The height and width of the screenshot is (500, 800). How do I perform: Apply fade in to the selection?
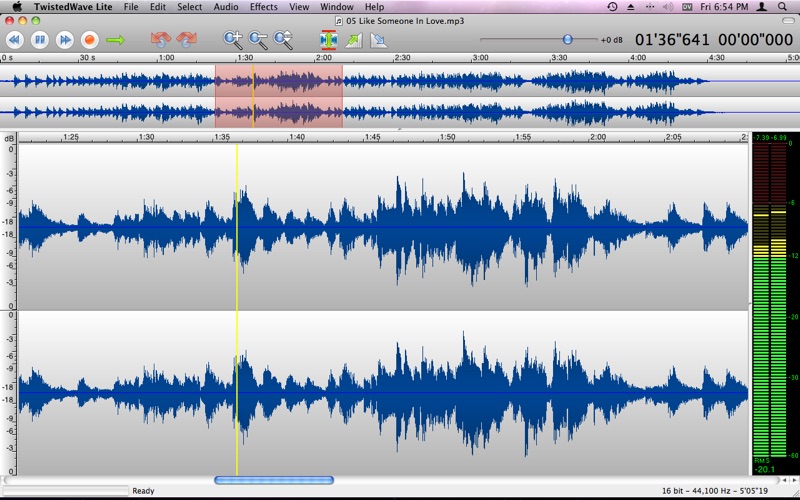coord(354,40)
